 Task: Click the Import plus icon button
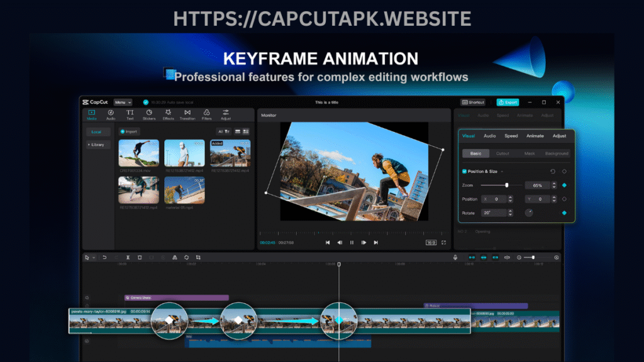[130, 131]
